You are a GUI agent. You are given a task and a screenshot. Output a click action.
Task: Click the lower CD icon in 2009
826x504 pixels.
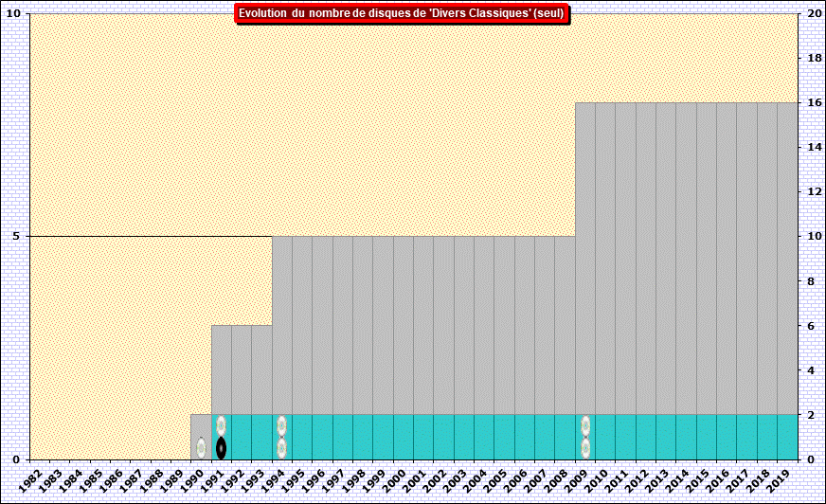(585, 447)
